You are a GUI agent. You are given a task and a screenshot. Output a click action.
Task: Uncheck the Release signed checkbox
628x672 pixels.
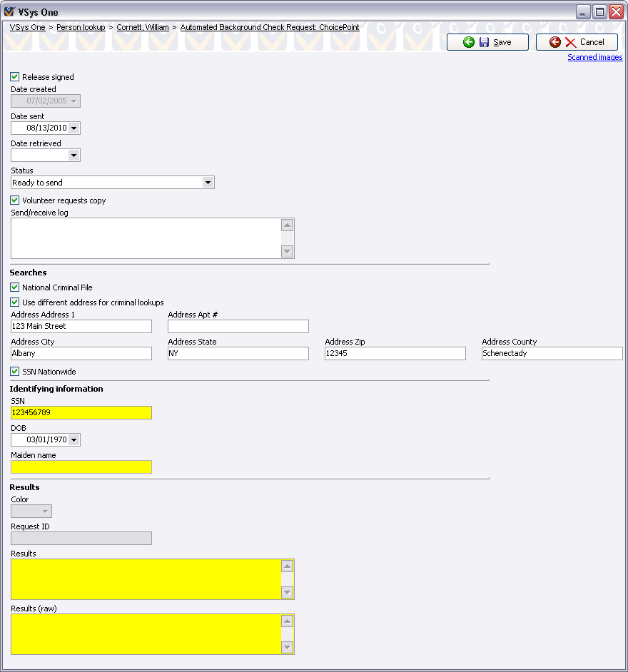14,77
